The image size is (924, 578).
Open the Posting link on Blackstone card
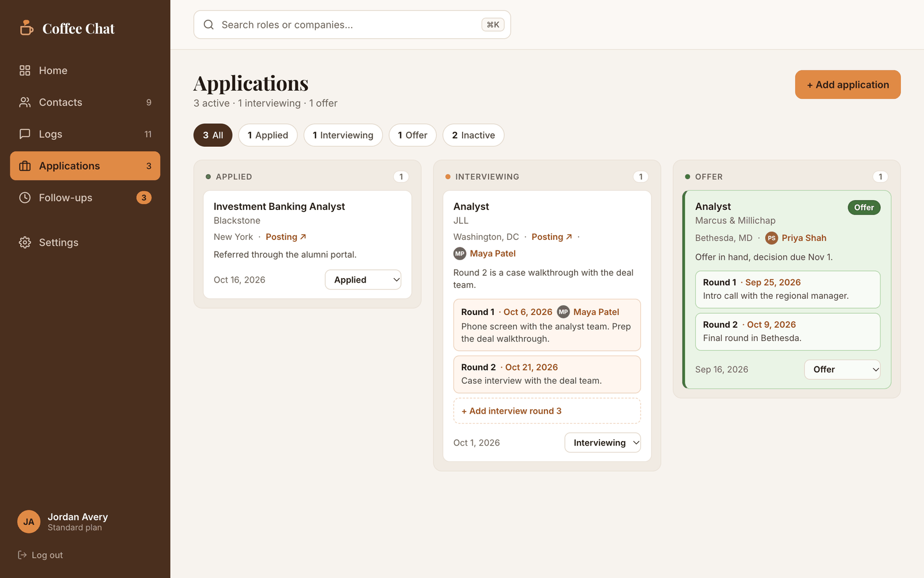tap(286, 237)
